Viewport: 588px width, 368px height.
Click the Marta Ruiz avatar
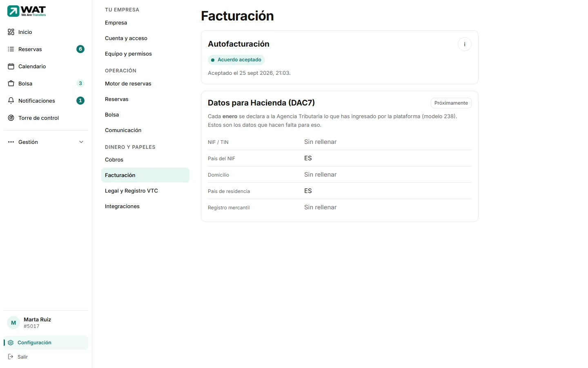click(x=13, y=323)
